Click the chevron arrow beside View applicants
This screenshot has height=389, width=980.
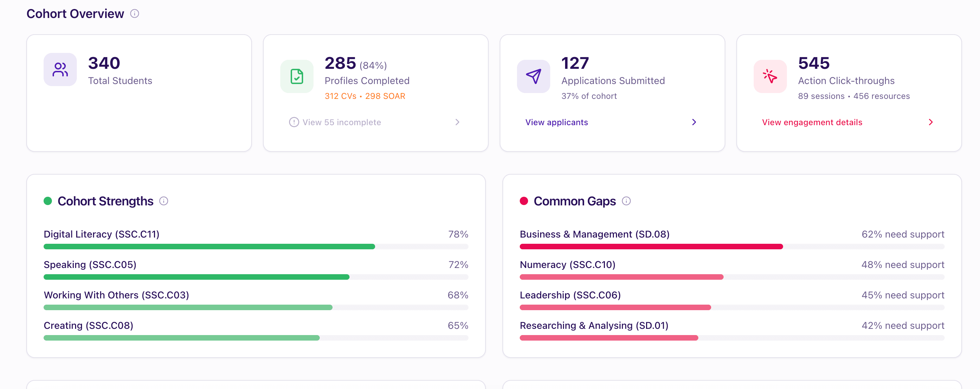tap(694, 122)
